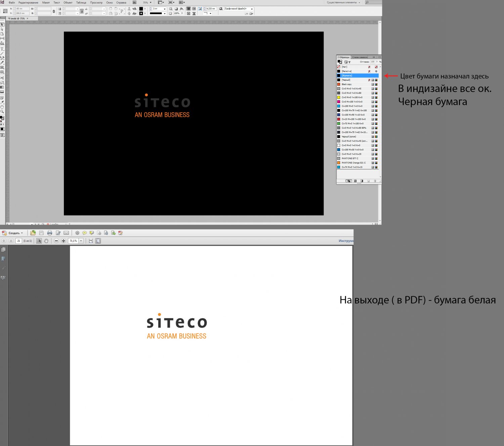Select the C=75 M=5 Y=100 K=0 green swatch
Screen dimensions: 504x446
click(x=358, y=124)
